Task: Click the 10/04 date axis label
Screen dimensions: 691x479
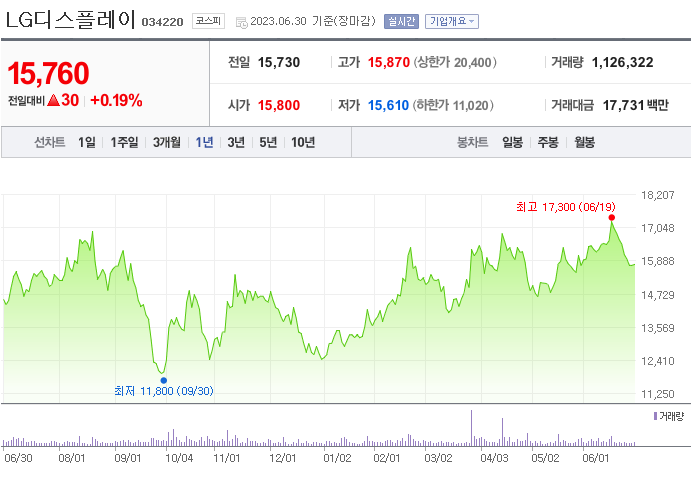Action: (179, 458)
